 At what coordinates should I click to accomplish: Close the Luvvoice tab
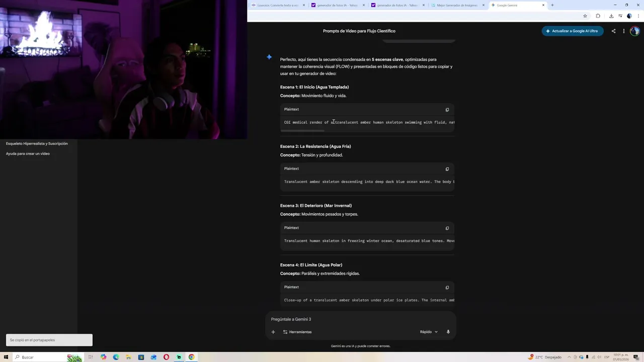click(304, 5)
